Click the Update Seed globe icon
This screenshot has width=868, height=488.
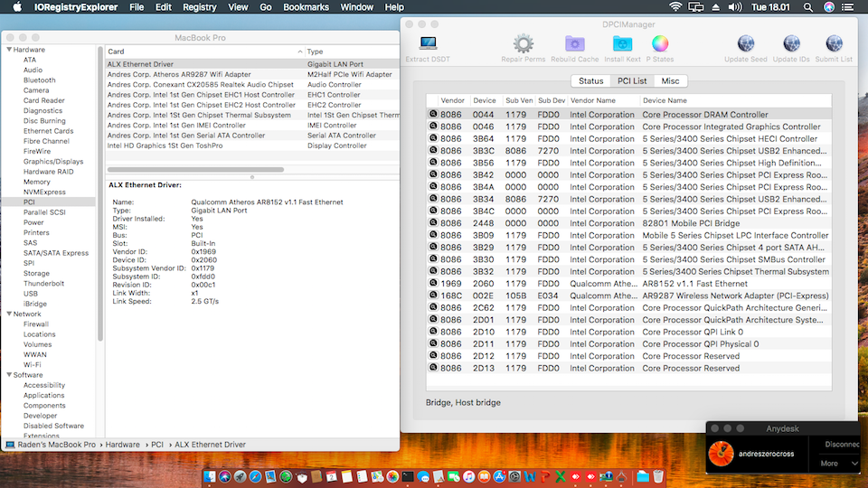(746, 43)
